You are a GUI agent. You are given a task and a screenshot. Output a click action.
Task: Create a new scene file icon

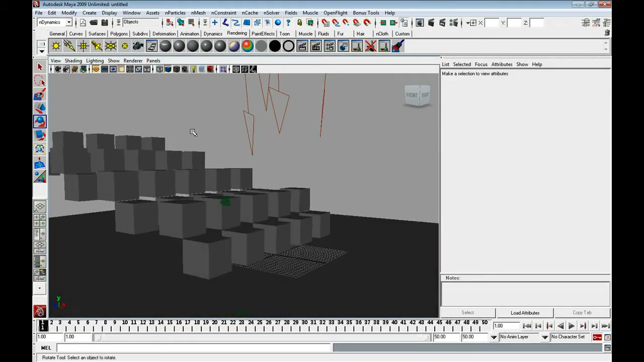click(83, 23)
